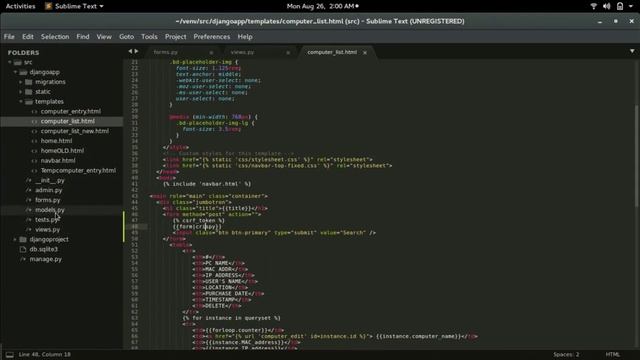Click the db.sqlite3 file icon
This screenshot has height=360, width=640.
click(23, 249)
